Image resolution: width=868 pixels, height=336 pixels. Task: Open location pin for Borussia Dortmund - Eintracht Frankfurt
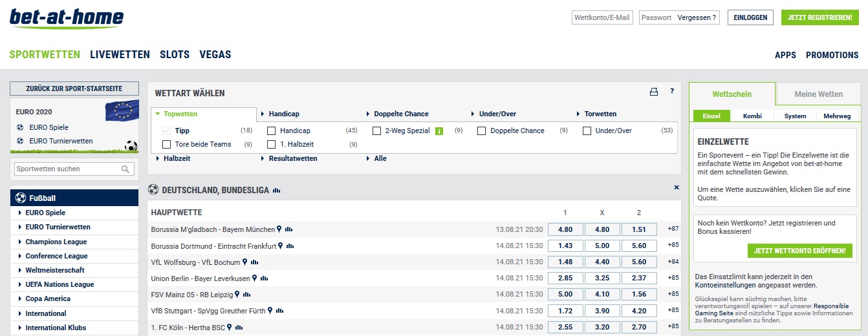click(281, 246)
